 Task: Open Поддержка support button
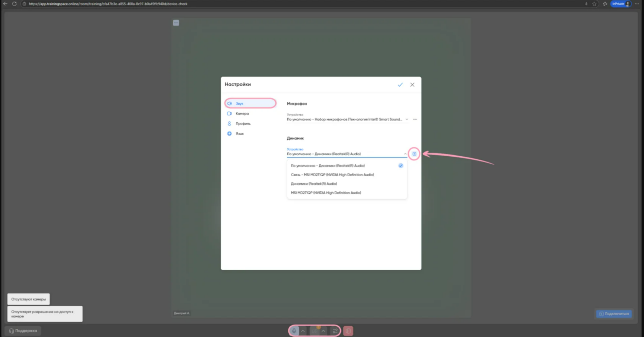point(23,331)
